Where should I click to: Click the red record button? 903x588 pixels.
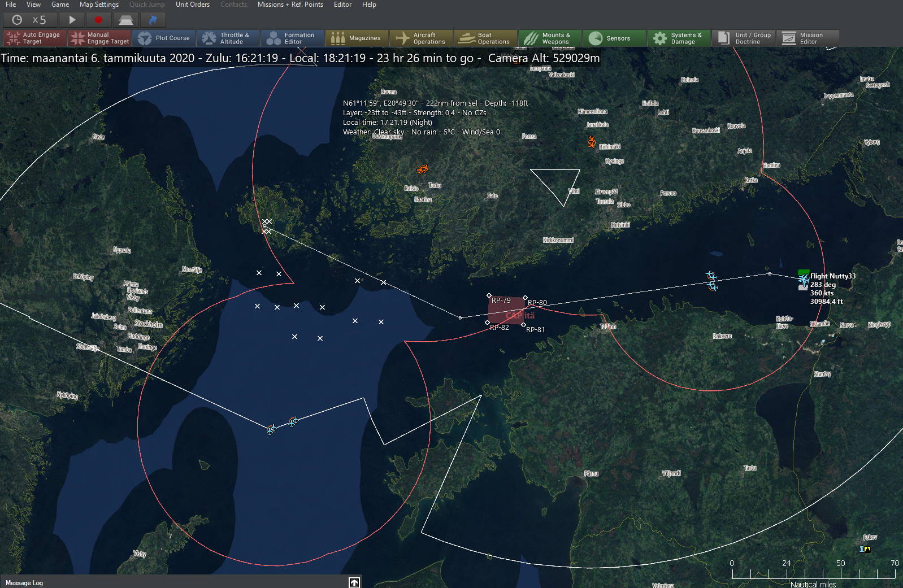(98, 20)
